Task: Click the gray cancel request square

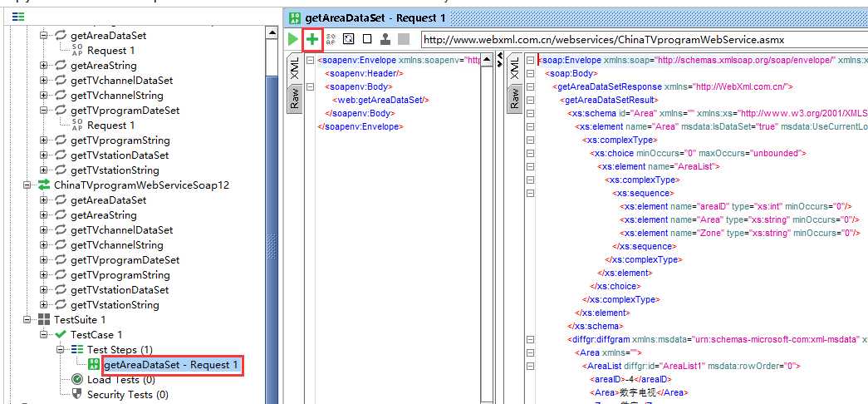Action: pos(404,39)
